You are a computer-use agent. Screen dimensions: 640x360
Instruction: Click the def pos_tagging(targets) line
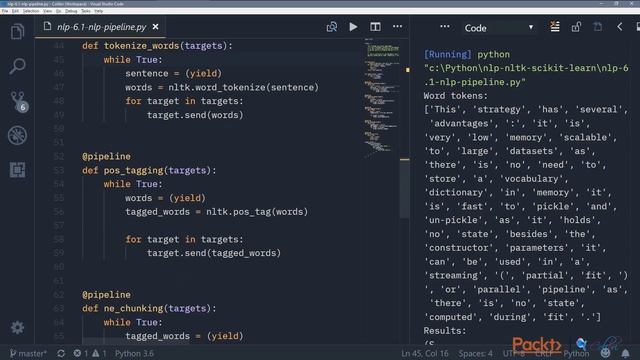point(149,170)
